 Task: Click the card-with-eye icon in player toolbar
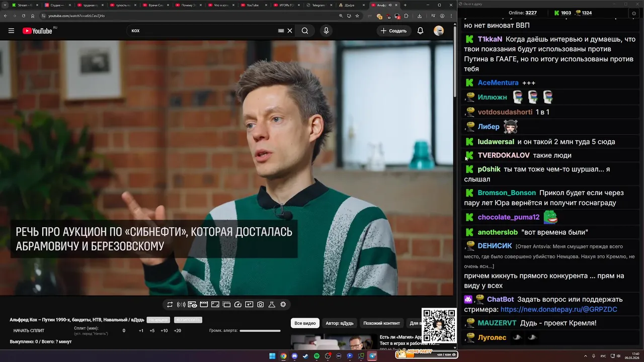click(192, 304)
